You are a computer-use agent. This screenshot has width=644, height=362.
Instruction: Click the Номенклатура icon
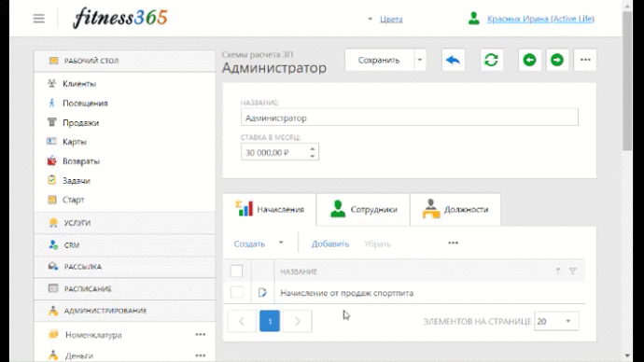point(53,335)
